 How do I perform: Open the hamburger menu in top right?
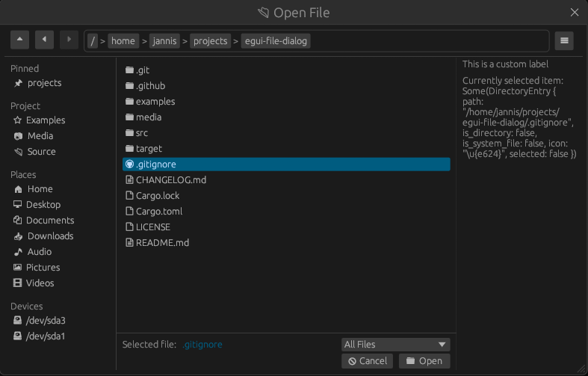click(564, 40)
